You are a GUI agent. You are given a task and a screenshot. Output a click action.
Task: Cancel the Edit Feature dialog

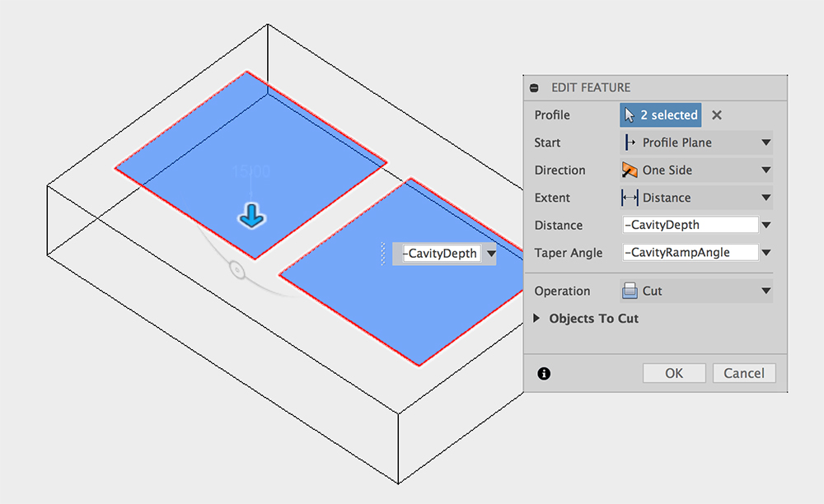pos(744,373)
